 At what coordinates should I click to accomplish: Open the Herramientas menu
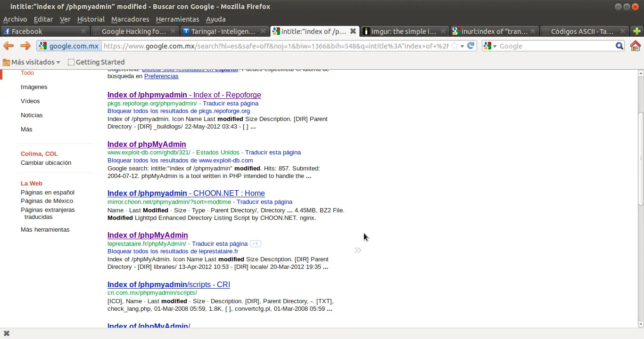tap(177, 19)
